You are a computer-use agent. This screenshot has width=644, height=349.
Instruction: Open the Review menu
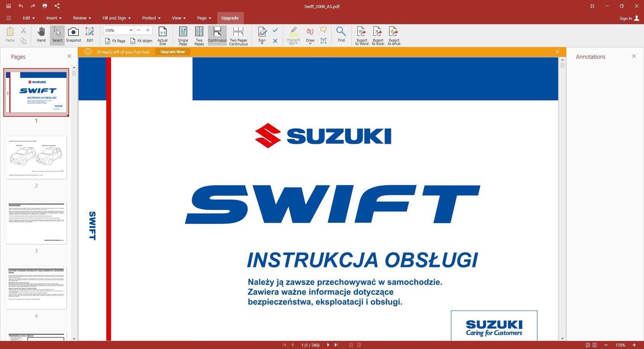point(82,18)
